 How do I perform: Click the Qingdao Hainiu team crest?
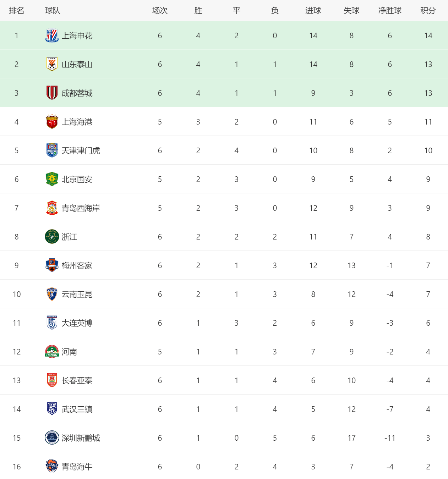[x=52, y=467]
